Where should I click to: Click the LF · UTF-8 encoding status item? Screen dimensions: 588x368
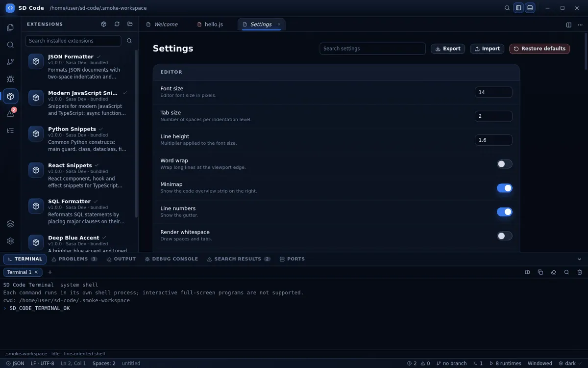coord(43,364)
